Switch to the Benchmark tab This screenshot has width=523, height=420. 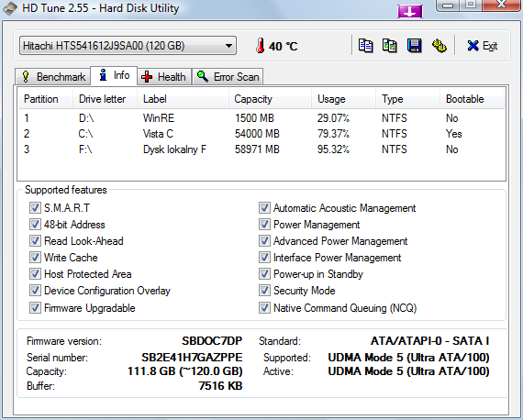click(52, 77)
